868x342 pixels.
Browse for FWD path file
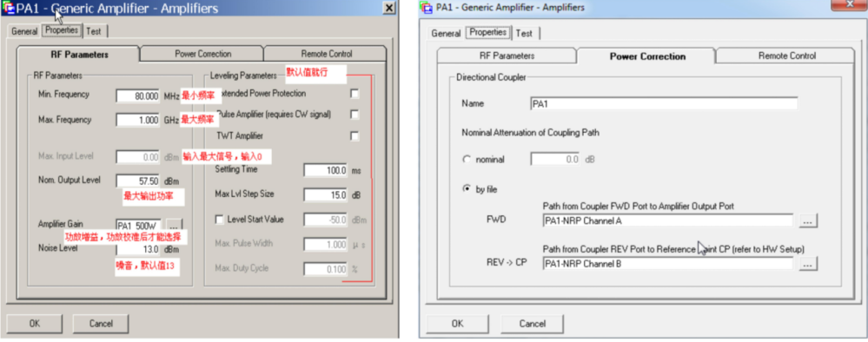(808, 220)
